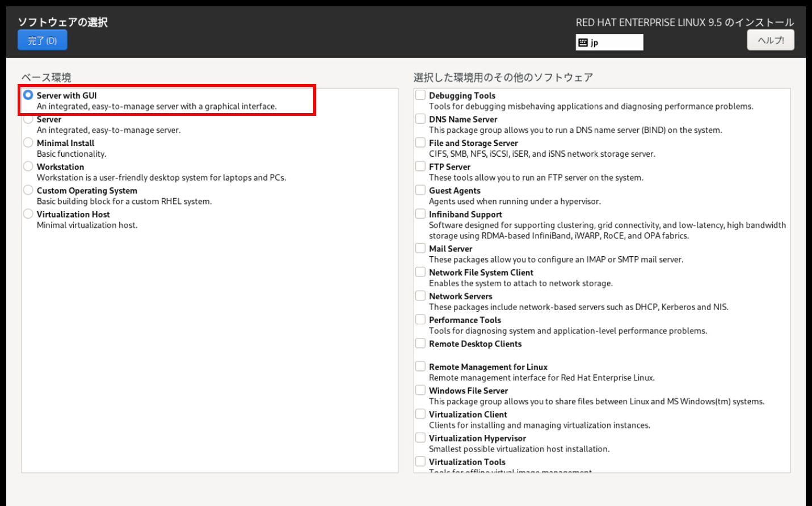
Task: Select Custom Operating System environment
Action: (28, 190)
